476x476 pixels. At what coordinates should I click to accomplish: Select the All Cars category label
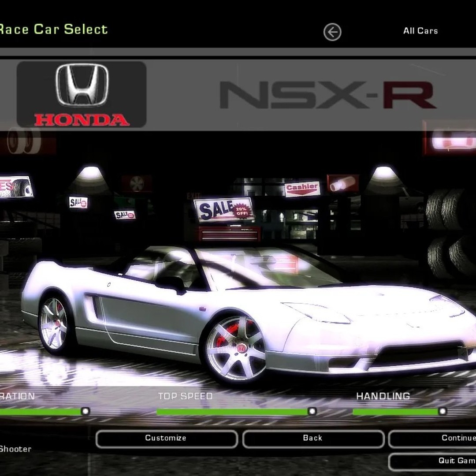click(x=420, y=31)
